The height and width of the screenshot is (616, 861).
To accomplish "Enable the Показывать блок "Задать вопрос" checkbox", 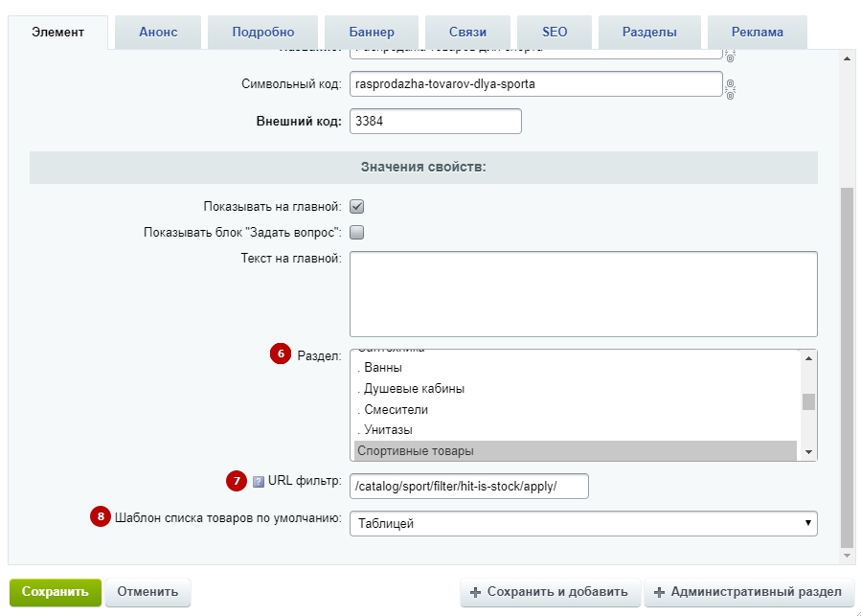I will point(357,233).
